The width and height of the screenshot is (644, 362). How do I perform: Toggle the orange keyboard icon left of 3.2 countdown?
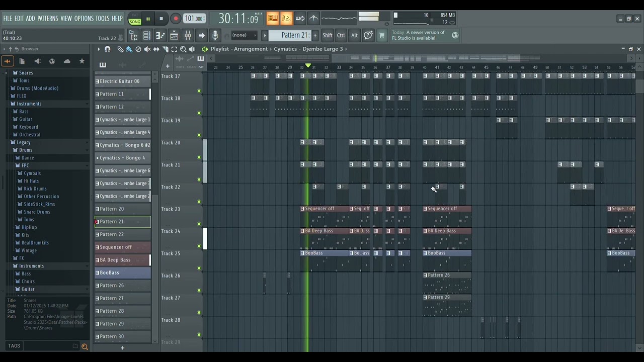point(272,19)
